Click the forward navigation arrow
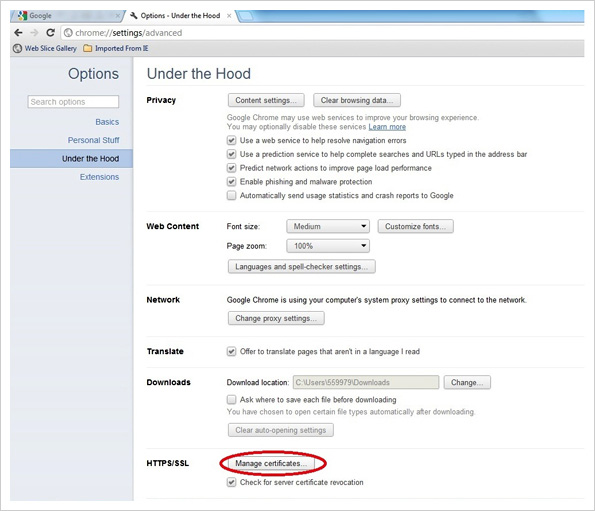 click(35, 33)
